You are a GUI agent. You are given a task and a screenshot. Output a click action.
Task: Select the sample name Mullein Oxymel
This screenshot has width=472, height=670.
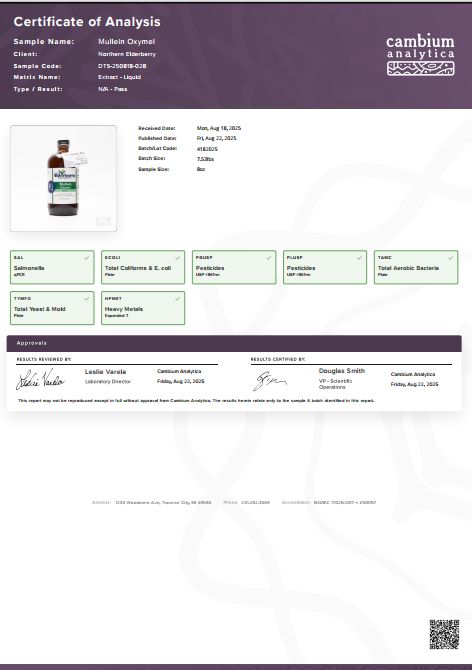point(126,41)
